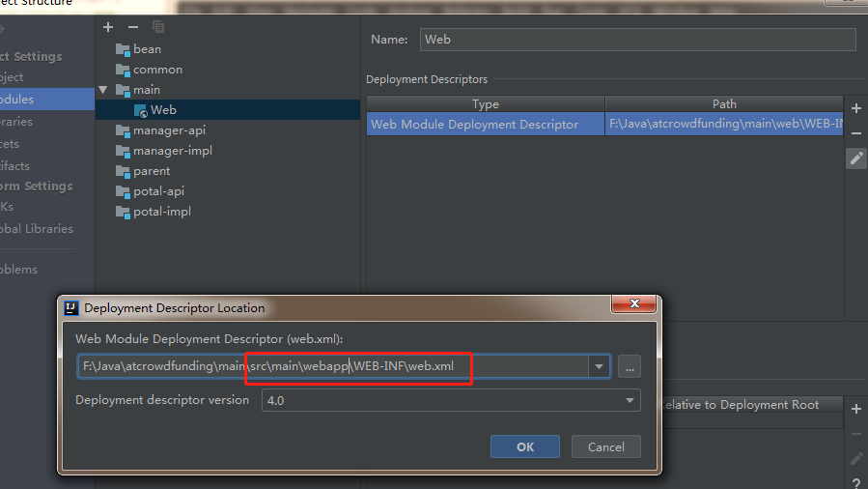Remove the selected deployment descriptor
The height and width of the screenshot is (489, 868).
(x=856, y=133)
